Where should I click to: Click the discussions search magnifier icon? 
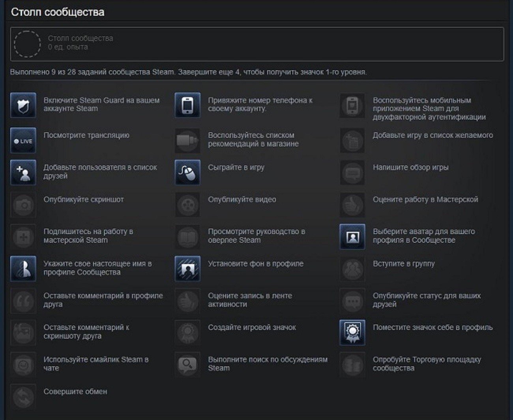click(188, 364)
